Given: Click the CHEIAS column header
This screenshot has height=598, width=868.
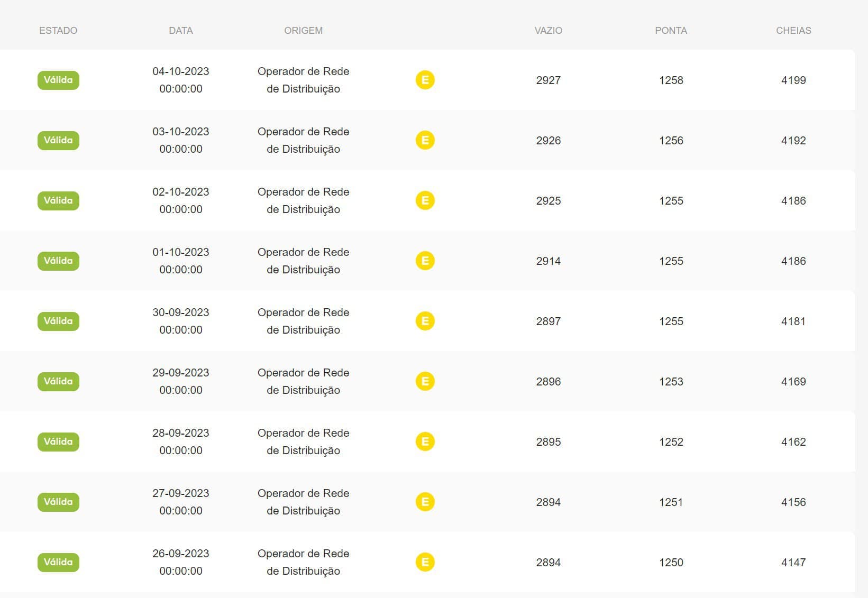Looking at the screenshot, I should (793, 31).
